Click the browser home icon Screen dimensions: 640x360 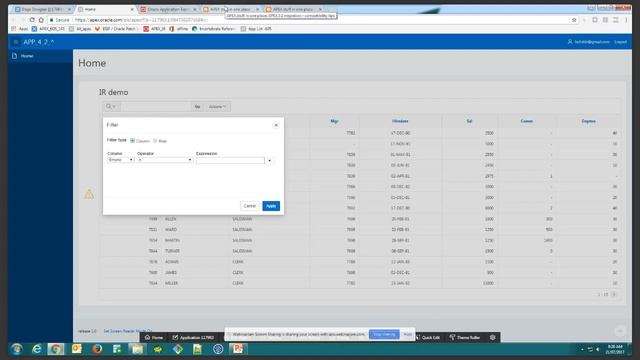click(41, 20)
